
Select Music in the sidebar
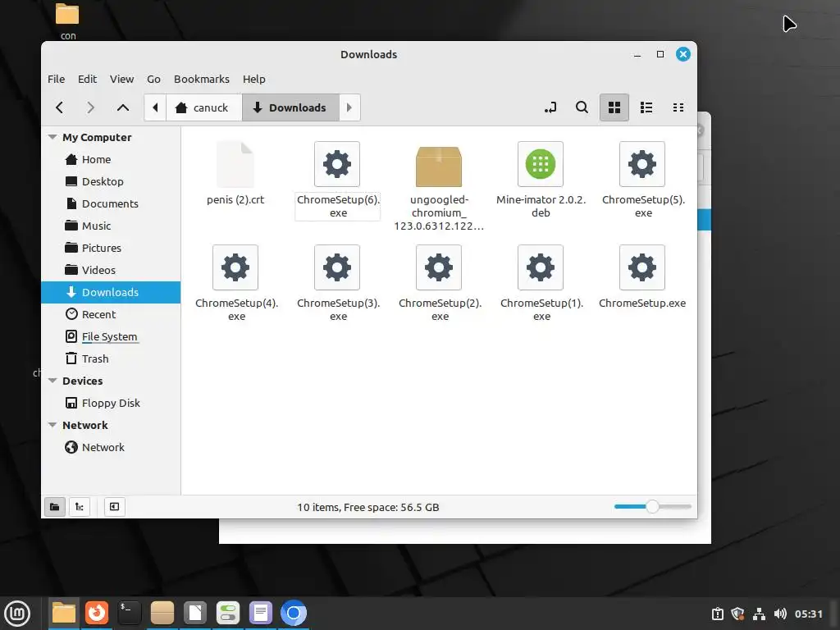[111, 226]
